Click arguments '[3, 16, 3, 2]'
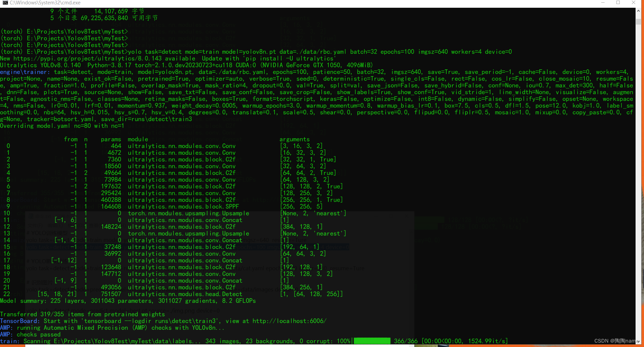The width and height of the screenshot is (644, 347). tap(301, 146)
